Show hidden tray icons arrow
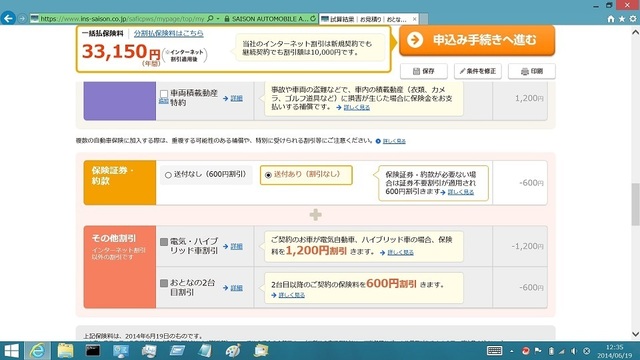This screenshot has height=360, width=640. pos(511,351)
